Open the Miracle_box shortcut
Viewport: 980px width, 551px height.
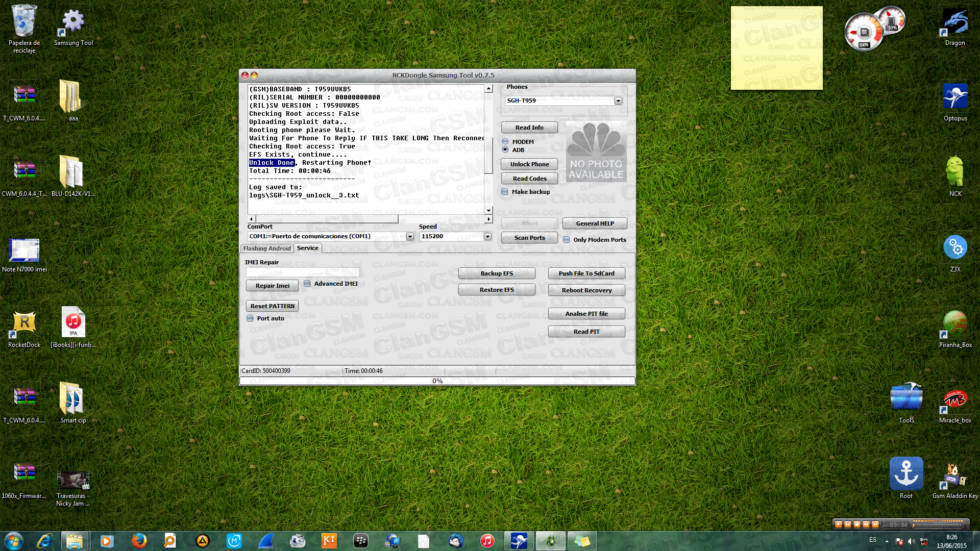point(955,405)
